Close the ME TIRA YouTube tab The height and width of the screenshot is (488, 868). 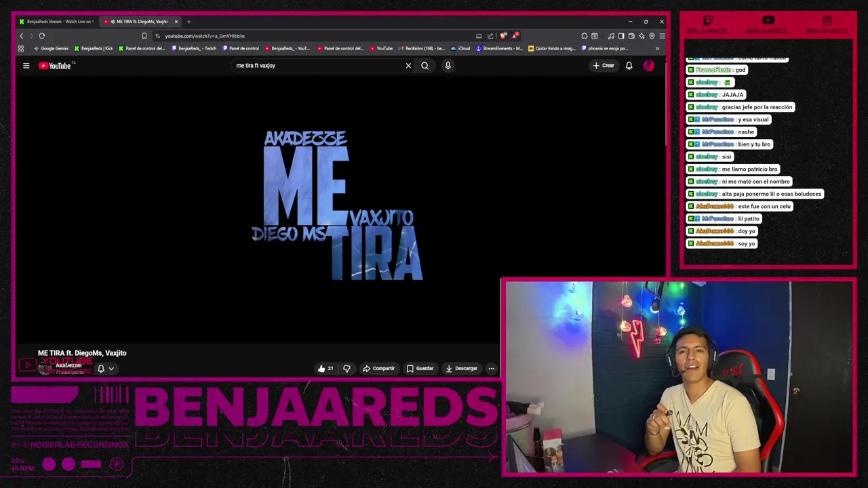pos(176,22)
